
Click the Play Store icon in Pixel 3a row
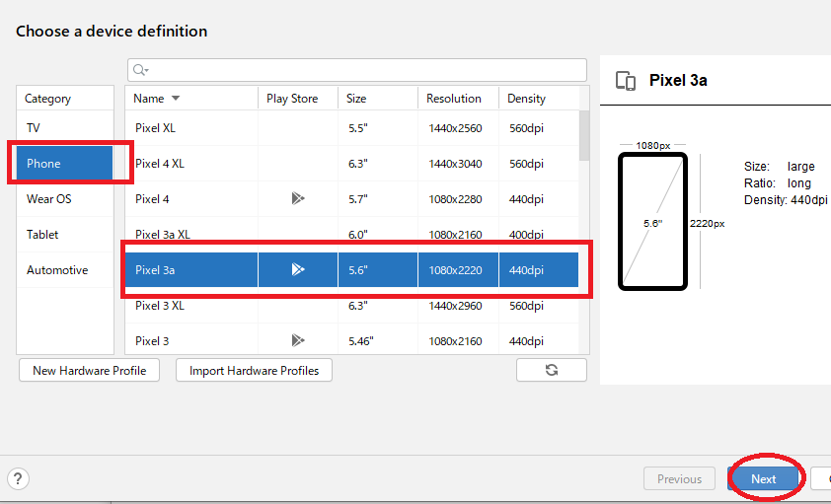(298, 269)
